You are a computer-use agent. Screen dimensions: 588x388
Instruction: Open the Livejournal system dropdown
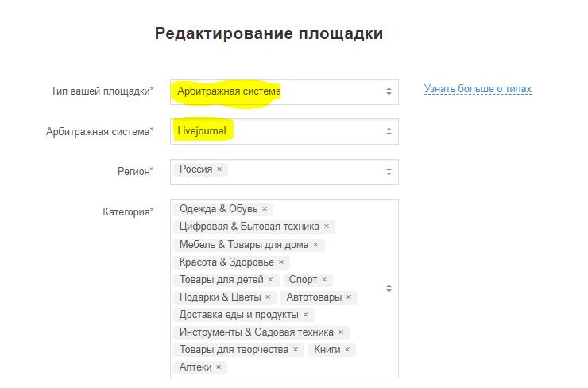pyautogui.click(x=284, y=132)
